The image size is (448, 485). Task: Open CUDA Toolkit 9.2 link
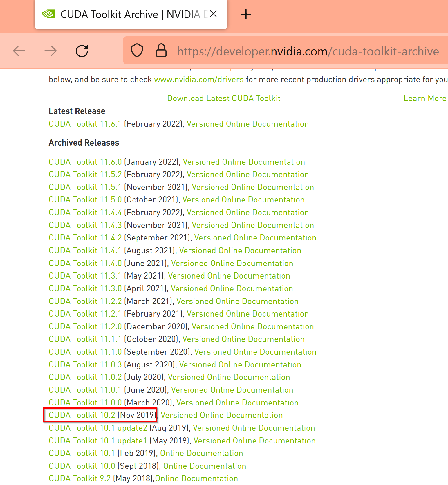click(x=80, y=479)
